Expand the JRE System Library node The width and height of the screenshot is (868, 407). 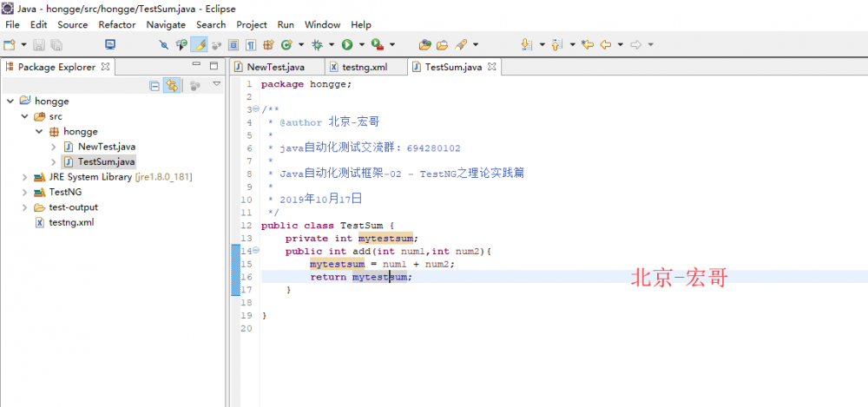[x=24, y=177]
